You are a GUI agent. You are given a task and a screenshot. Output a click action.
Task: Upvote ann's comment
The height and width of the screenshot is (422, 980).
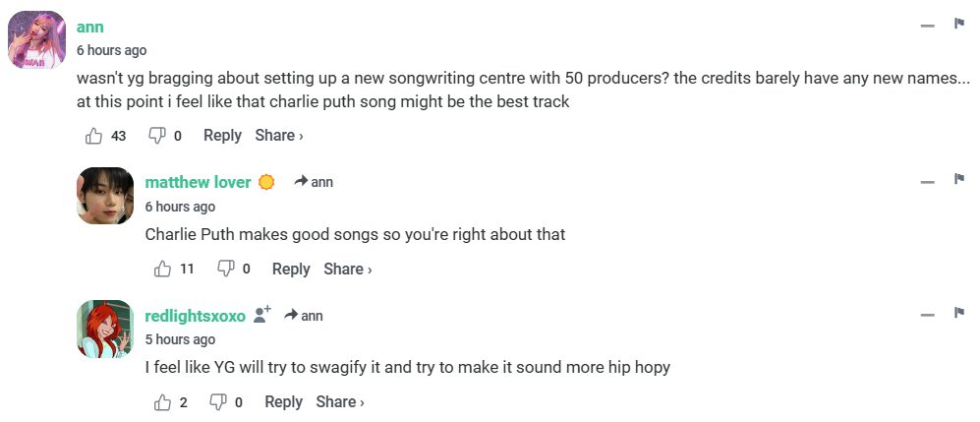[94, 136]
